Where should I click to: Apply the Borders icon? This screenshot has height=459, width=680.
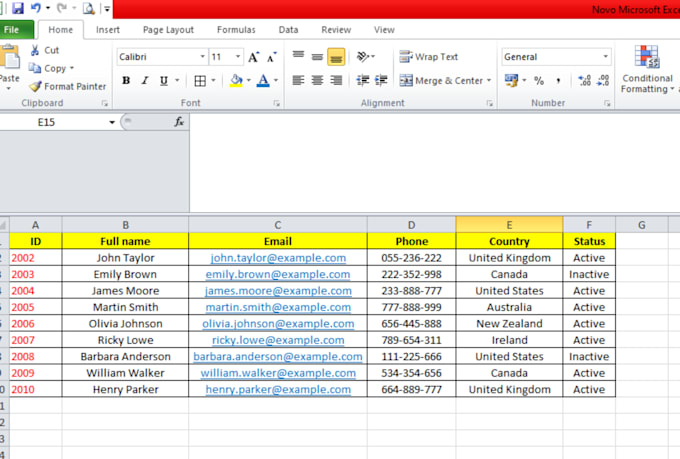point(200,81)
